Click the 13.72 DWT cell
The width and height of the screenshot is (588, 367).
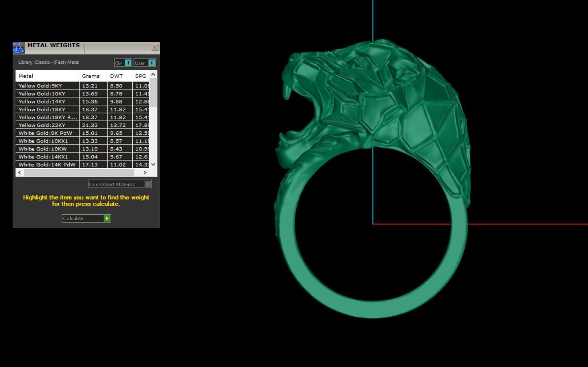tap(120, 125)
